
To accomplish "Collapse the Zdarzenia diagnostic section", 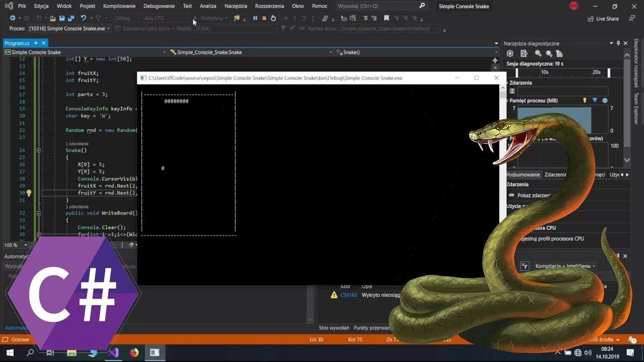I will pos(507,82).
